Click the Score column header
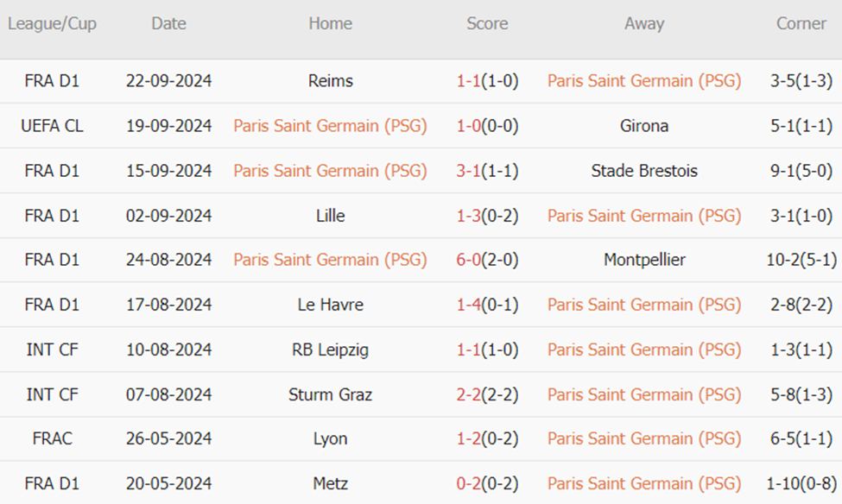This screenshot has height=504, width=842. [487, 24]
